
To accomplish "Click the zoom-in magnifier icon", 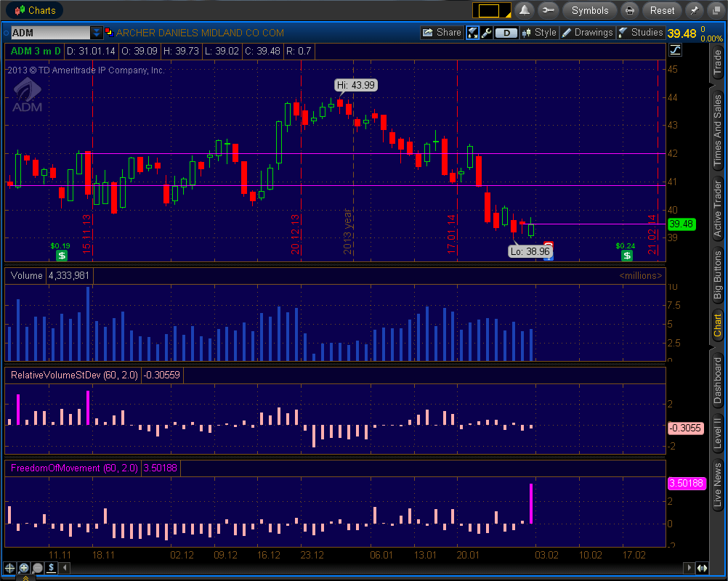I will pyautogui.click(x=23, y=568).
